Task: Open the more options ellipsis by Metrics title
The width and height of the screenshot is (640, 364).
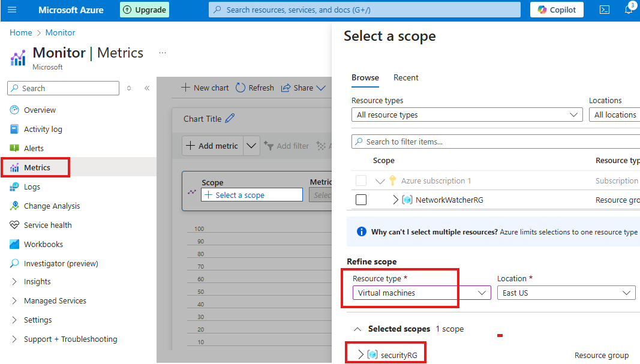Action: [x=163, y=53]
